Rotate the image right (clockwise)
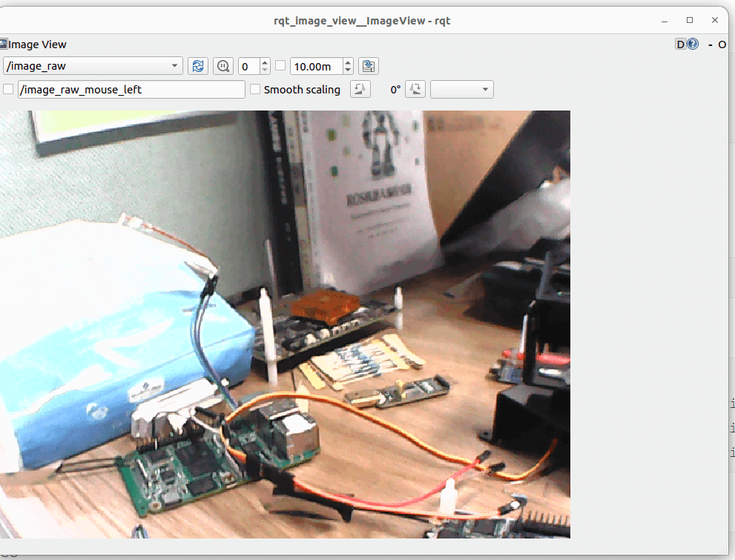Viewport: 735px width, 560px height. [416, 90]
